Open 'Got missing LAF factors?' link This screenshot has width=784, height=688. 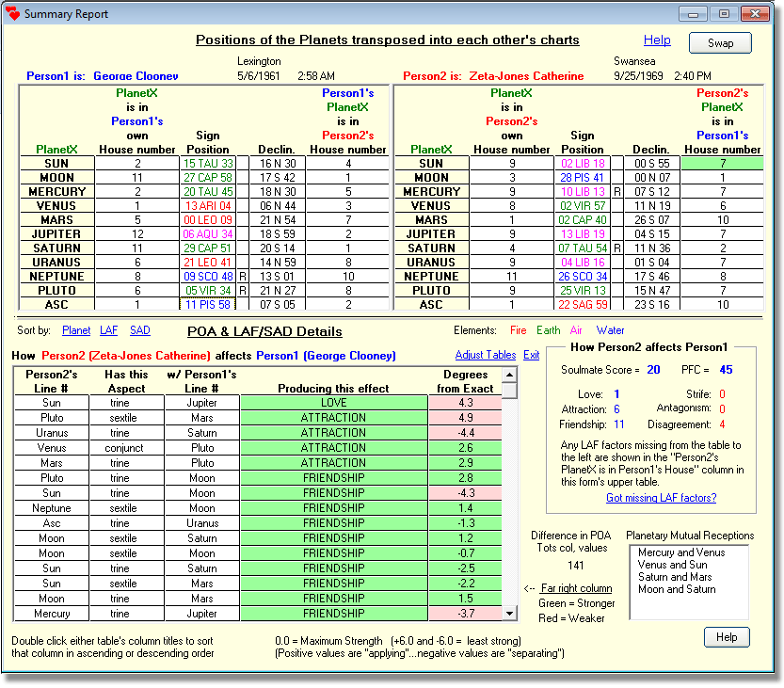coord(661,498)
